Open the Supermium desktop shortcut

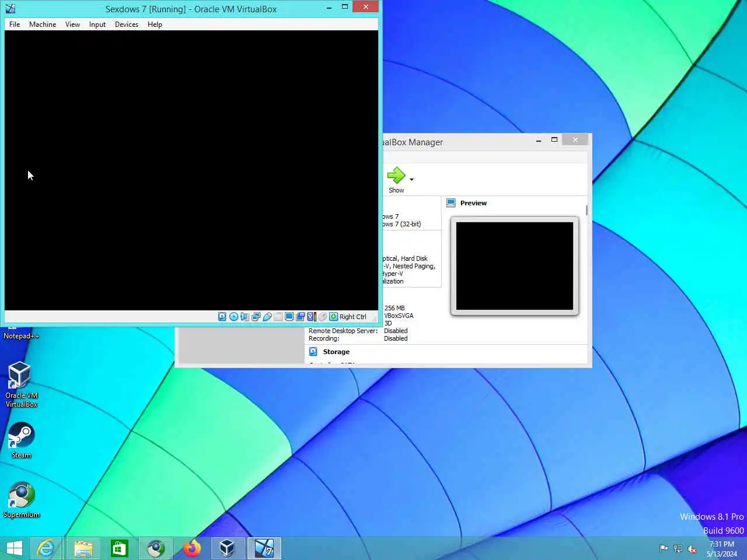pos(22,501)
